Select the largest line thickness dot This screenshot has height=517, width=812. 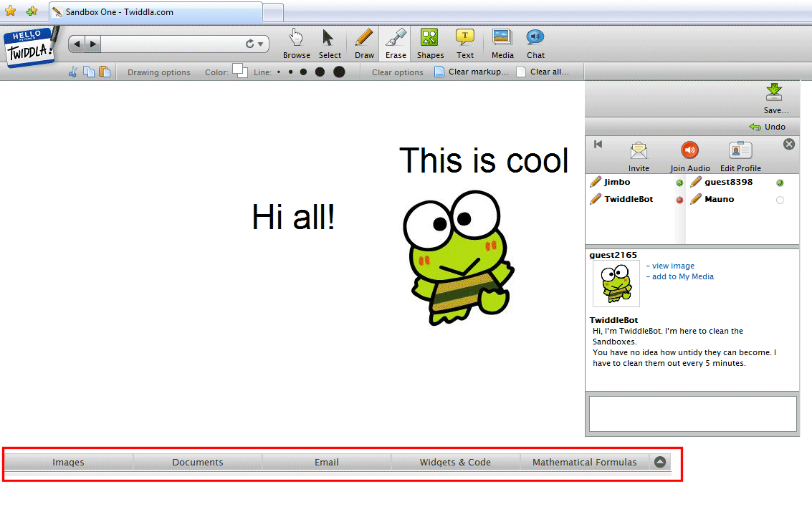click(339, 72)
